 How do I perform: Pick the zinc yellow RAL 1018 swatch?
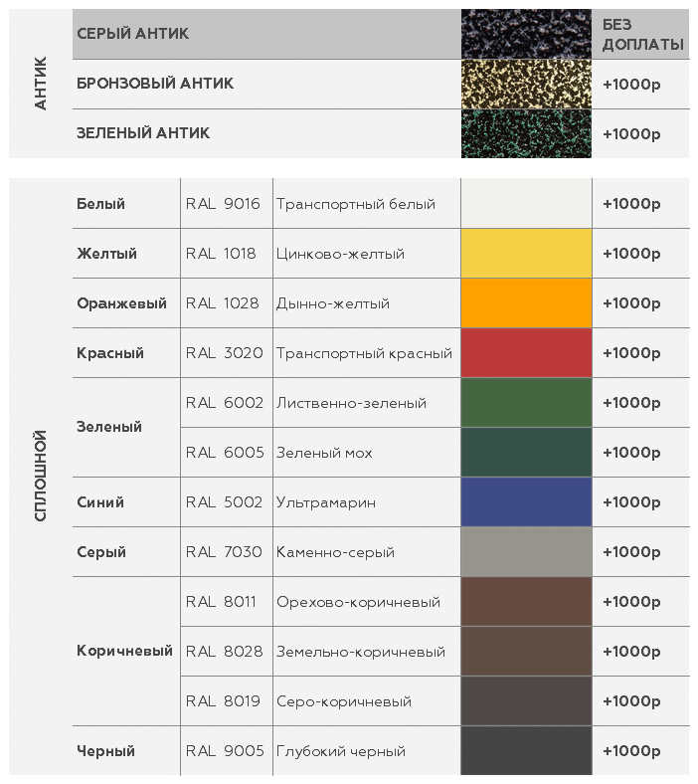point(526,254)
